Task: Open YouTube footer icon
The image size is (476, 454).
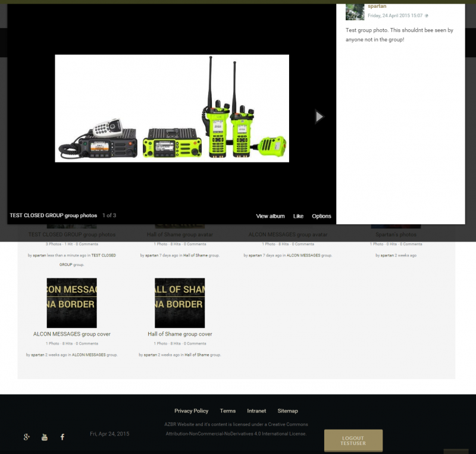Action: [x=45, y=437]
